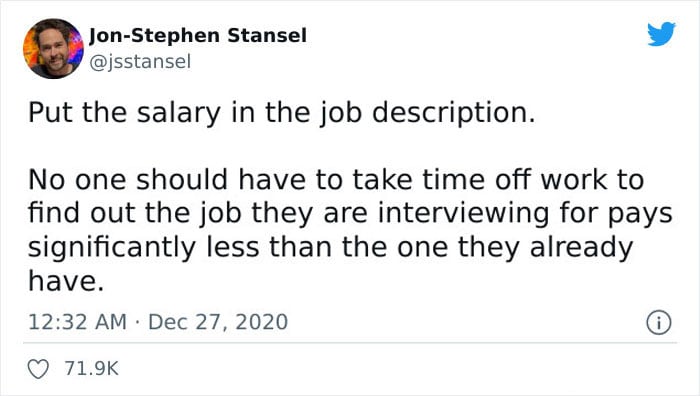Viewport: 700px width, 396px height.
Task: Click the word 'description.' in the first line
Action: coord(454,114)
